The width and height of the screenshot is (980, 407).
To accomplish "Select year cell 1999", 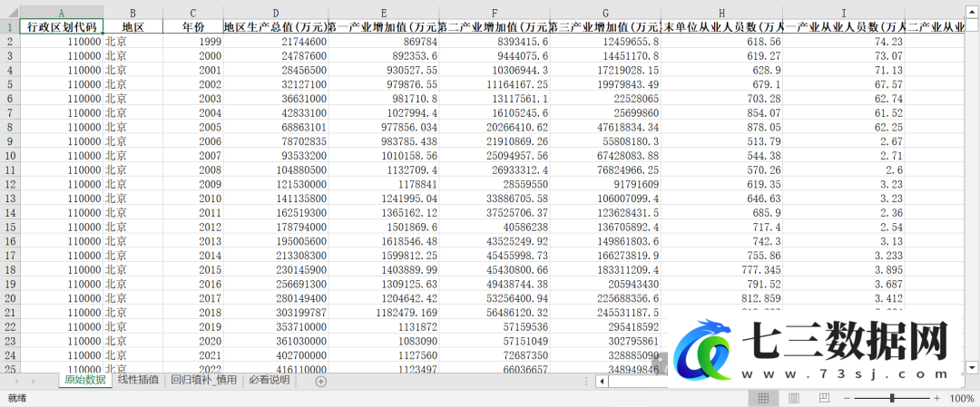I will point(192,41).
